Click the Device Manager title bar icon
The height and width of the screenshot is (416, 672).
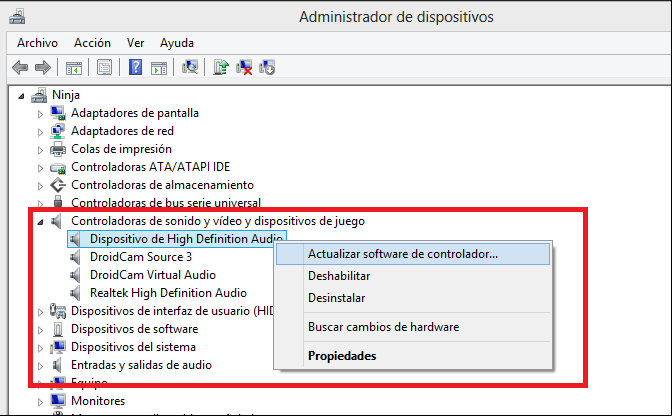click(x=17, y=16)
